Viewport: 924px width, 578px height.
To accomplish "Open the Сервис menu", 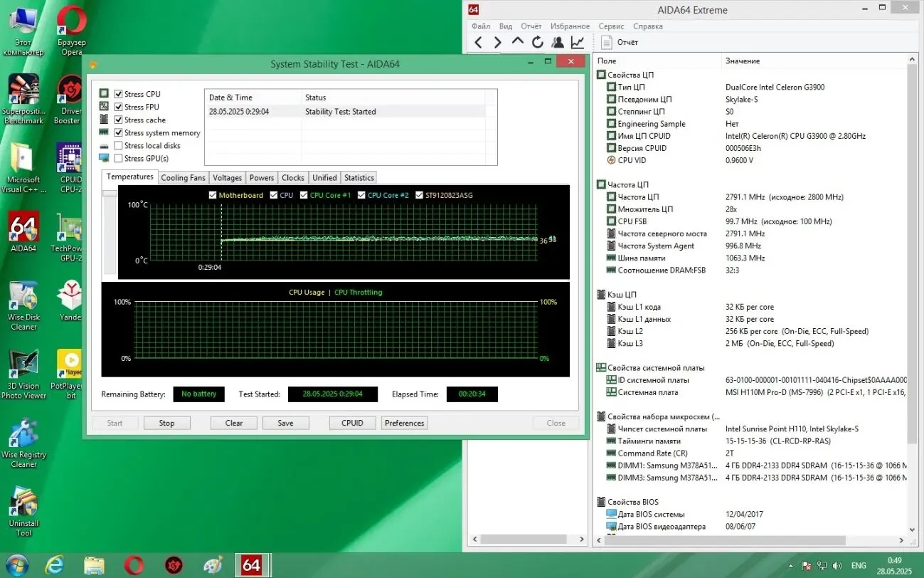I will pyautogui.click(x=610, y=26).
